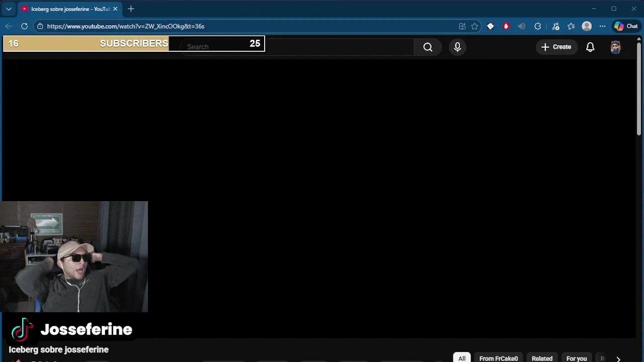
Task: Close the Iceberg sobre josseferine tab
Action: [x=115, y=9]
